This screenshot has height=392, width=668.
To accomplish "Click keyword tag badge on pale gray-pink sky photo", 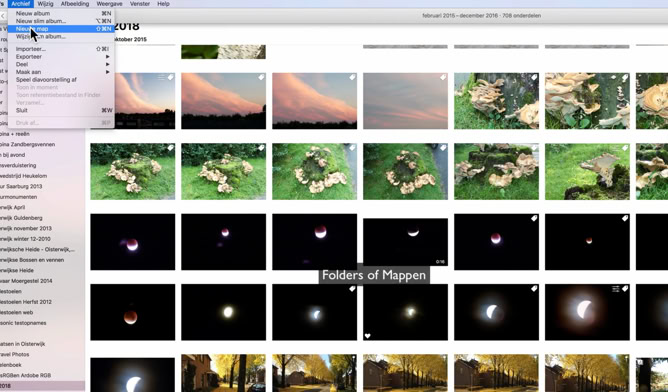I will 443,78.
